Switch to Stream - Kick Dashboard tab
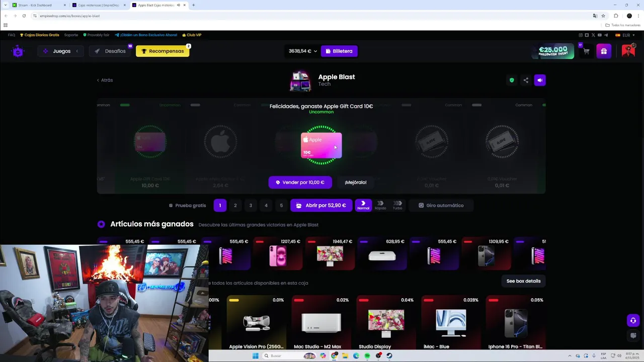This screenshot has width=644, height=362. click(x=38, y=5)
